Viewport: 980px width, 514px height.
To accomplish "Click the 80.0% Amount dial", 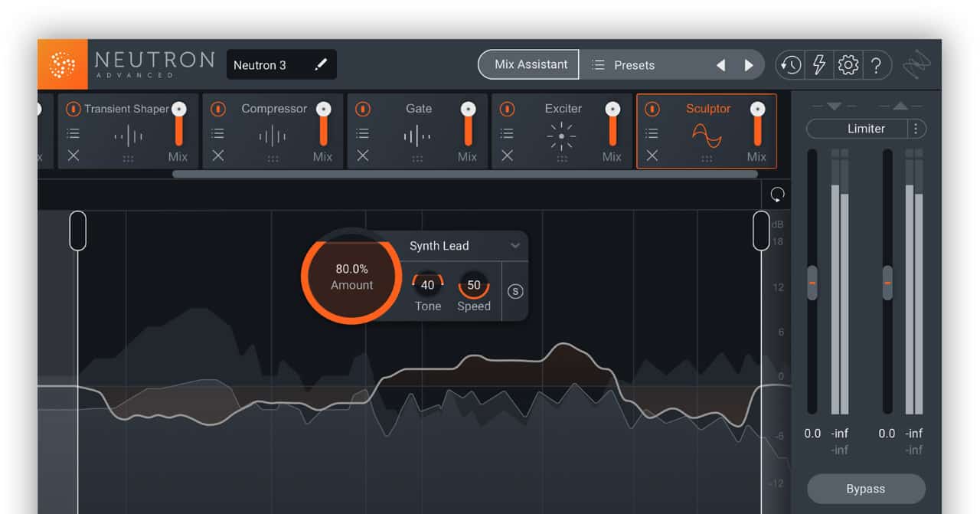I will click(351, 277).
